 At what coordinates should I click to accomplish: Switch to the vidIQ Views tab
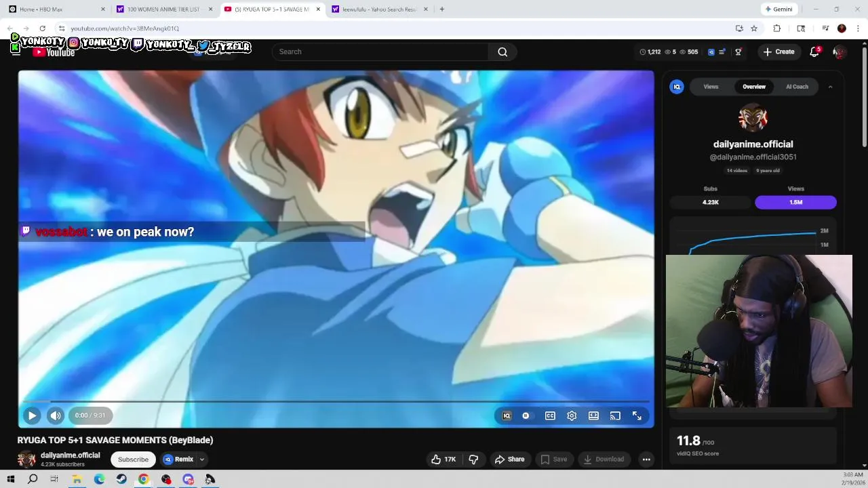(x=711, y=87)
